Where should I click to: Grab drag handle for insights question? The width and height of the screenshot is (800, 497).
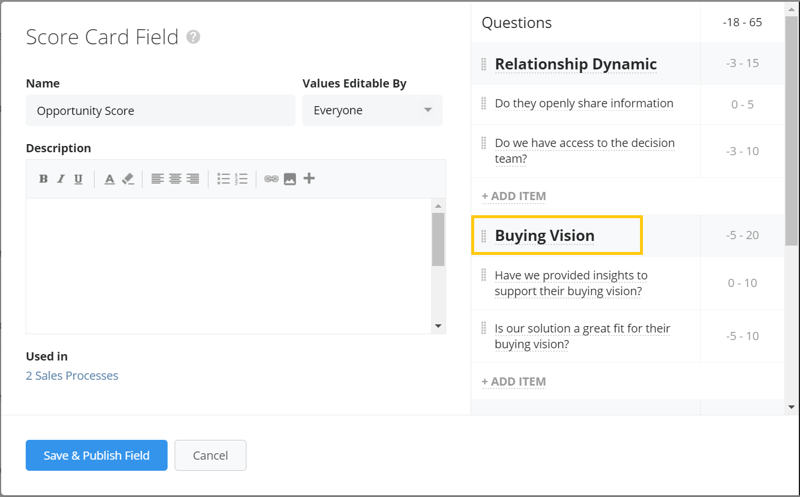[484, 275]
